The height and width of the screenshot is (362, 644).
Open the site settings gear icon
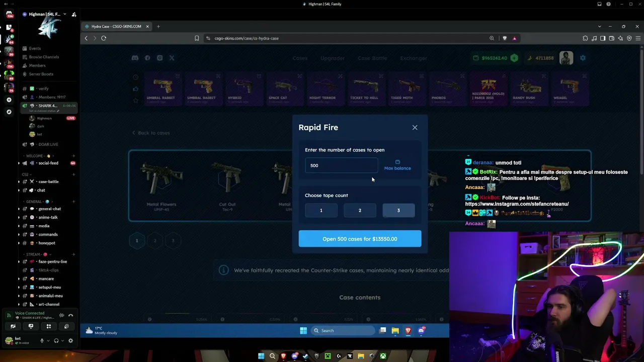(x=583, y=58)
